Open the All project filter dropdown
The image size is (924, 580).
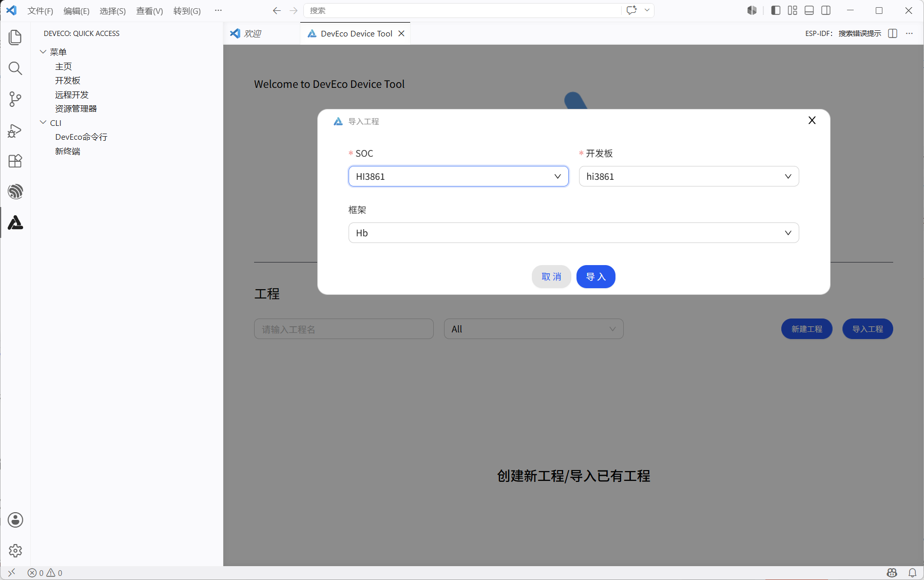point(534,329)
